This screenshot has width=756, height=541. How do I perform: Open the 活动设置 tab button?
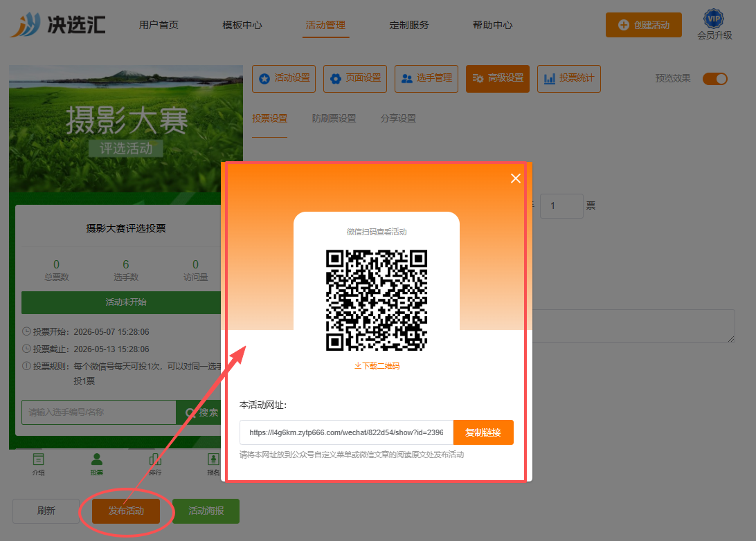click(284, 79)
